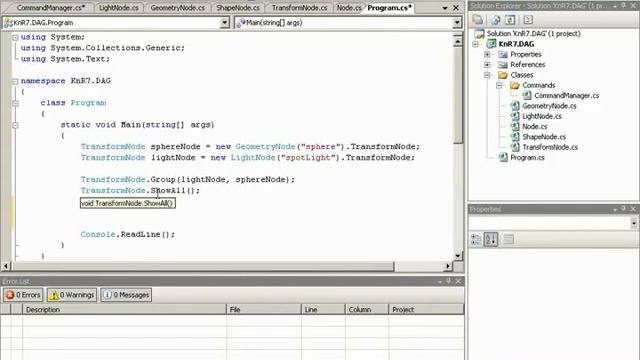Close the Error List panel
Screen dimensions: 640x360
(458, 281)
